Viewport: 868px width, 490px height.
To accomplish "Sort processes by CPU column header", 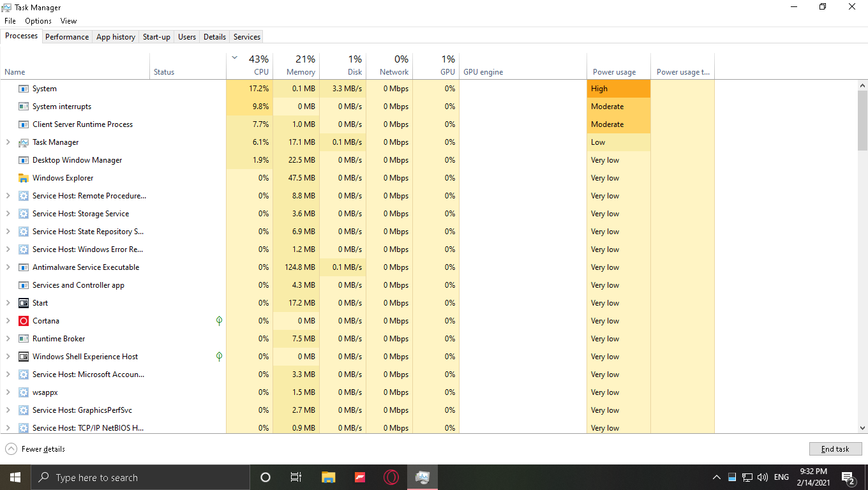I will tap(250, 66).
